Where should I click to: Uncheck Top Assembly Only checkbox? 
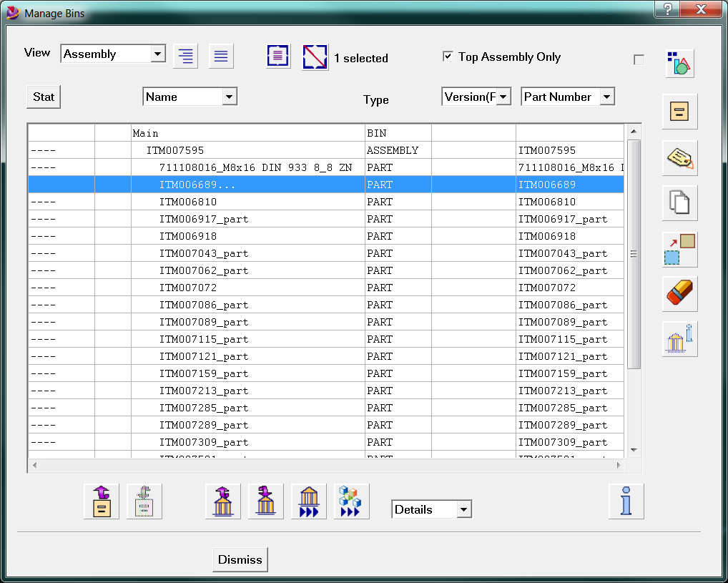[448, 57]
